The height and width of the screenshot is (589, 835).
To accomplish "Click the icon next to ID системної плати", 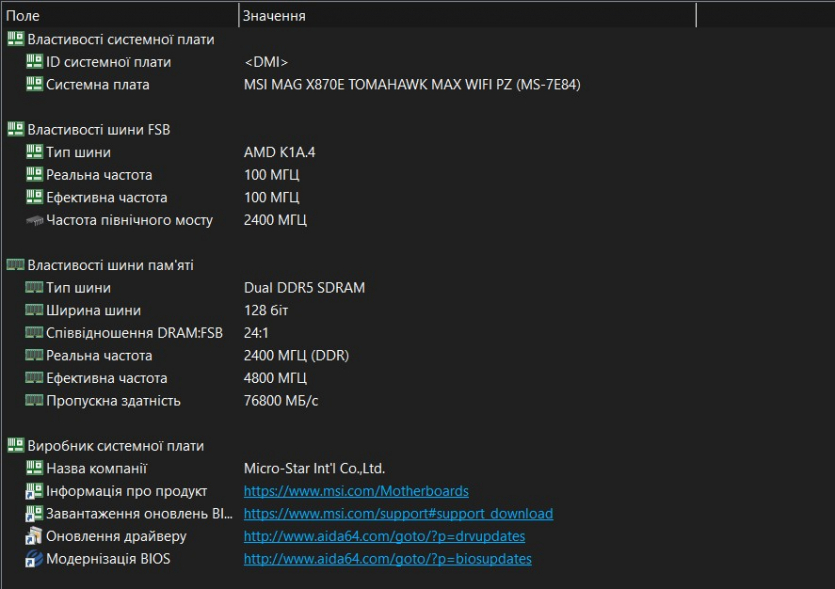I will pos(35,62).
